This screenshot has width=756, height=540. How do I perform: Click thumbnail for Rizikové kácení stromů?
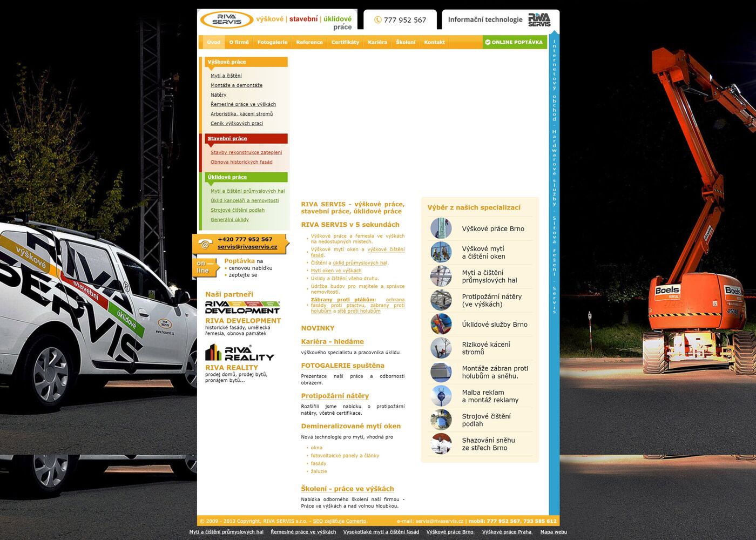coord(441,348)
